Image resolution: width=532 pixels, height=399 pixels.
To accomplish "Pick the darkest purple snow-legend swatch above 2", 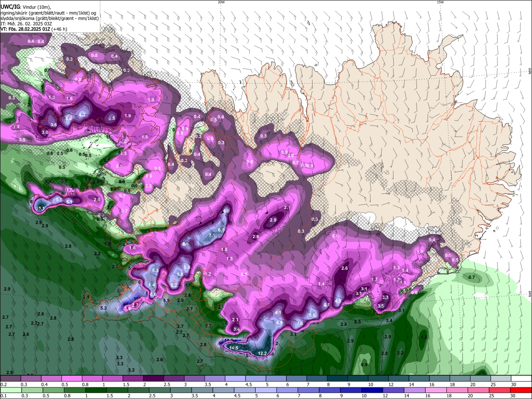I will click(153, 379).
